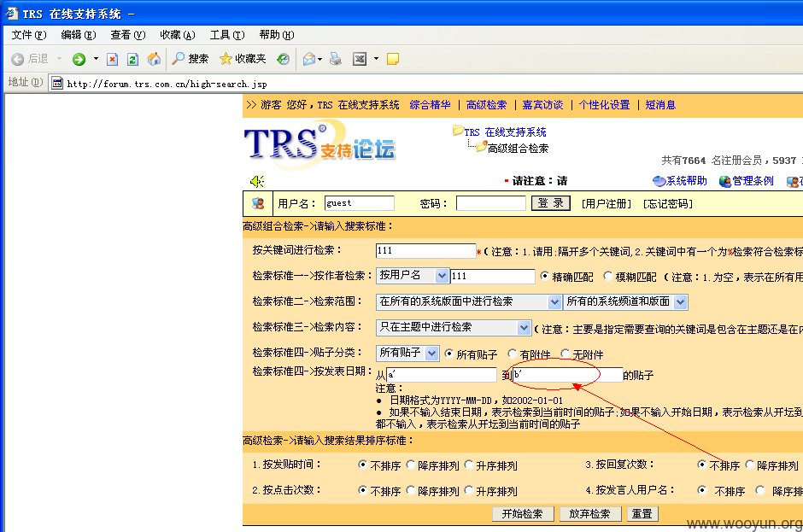Click the IE Back arrow icon
The width and height of the screenshot is (803, 532).
17,60
